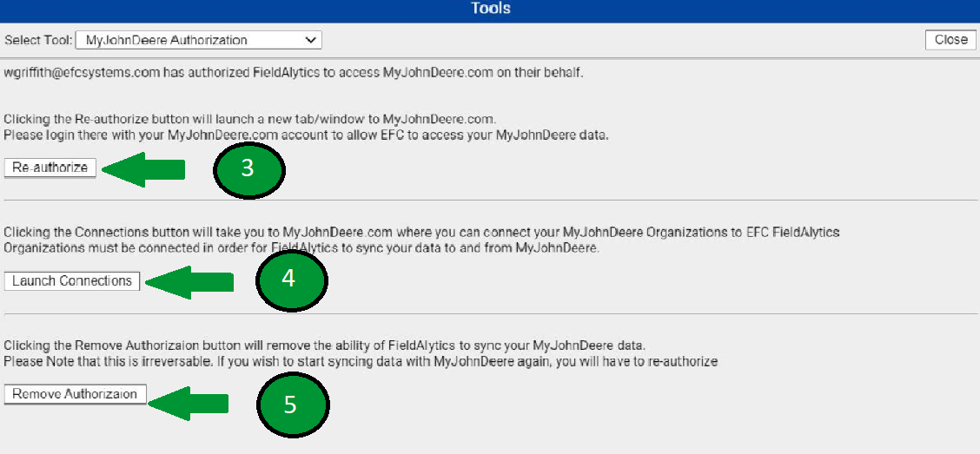Click the 'Tools' title text
The width and height of the screenshot is (980, 454).
point(491,8)
